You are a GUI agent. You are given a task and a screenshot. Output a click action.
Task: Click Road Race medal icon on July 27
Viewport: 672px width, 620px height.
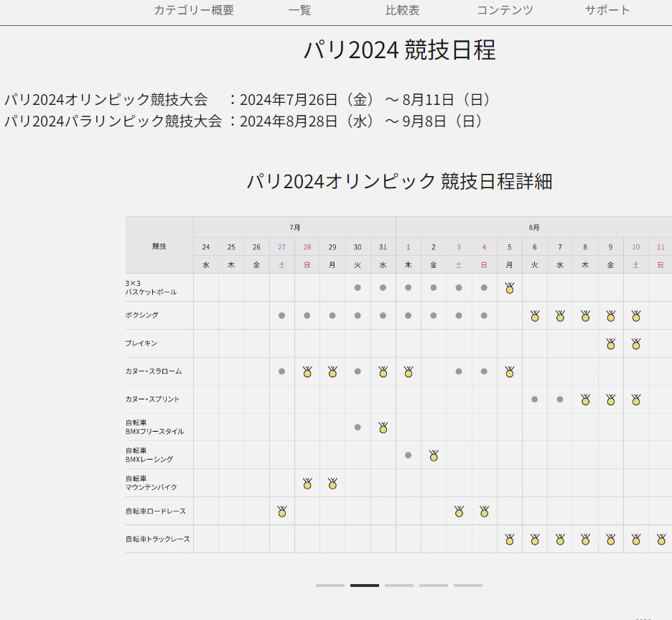(281, 511)
